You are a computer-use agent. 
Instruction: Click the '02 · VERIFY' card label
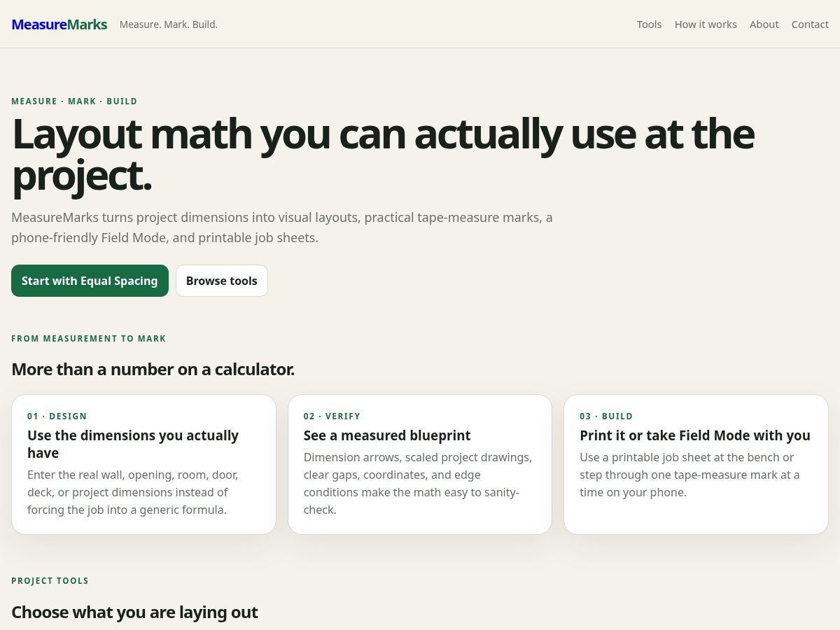pos(332,416)
